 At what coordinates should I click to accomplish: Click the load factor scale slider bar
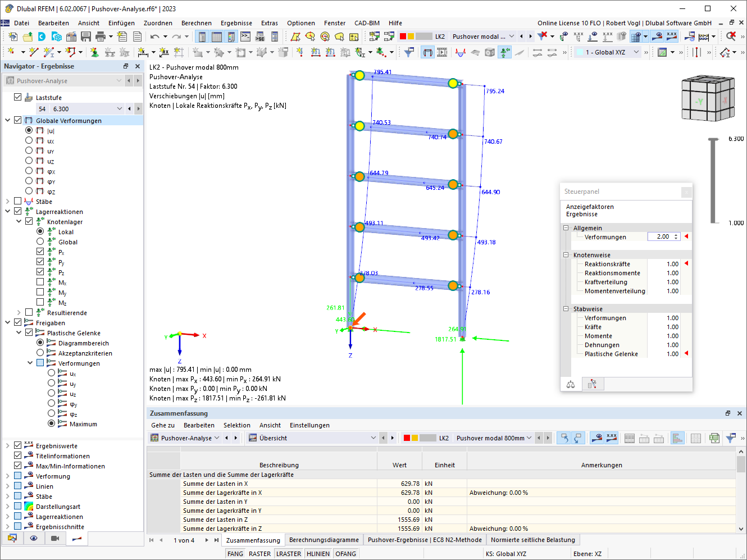click(x=713, y=181)
